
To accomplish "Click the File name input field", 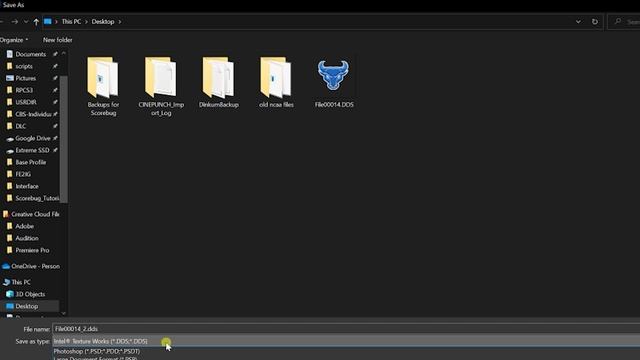I will tap(346, 329).
